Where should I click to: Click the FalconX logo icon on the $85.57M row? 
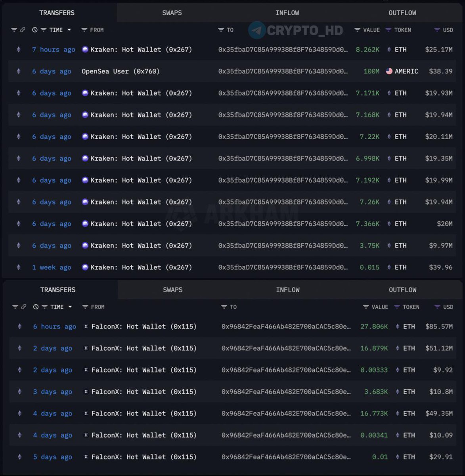pyautogui.click(x=86, y=326)
